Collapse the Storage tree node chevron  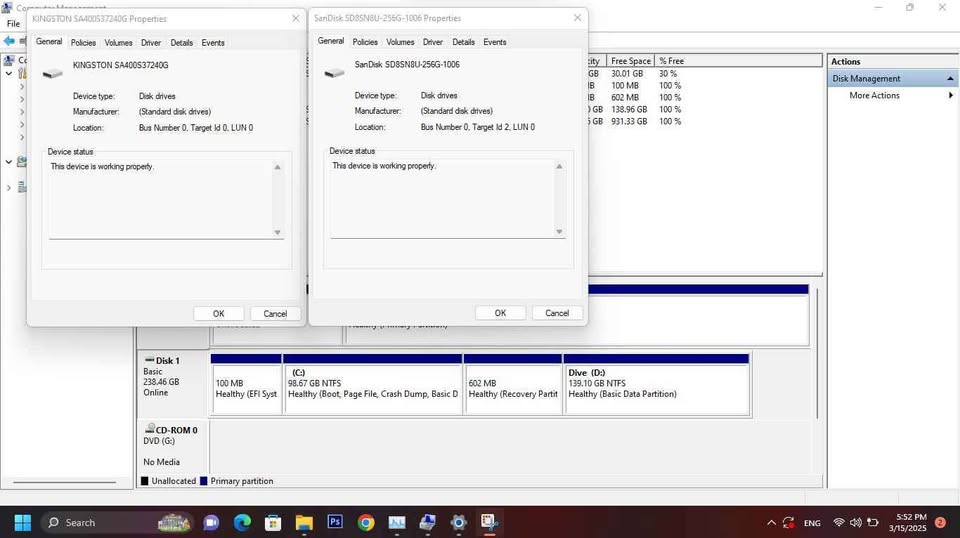click(9, 162)
